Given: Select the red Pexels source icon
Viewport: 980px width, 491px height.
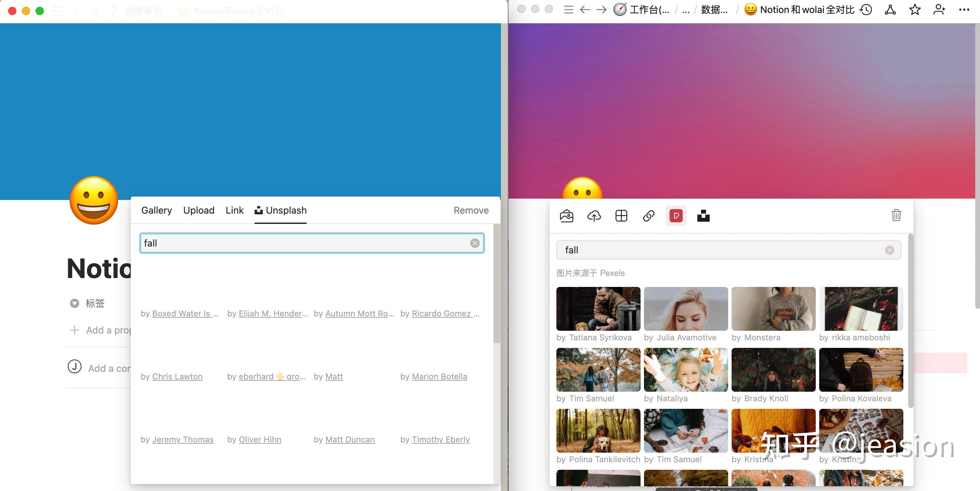Looking at the screenshot, I should pos(676,216).
